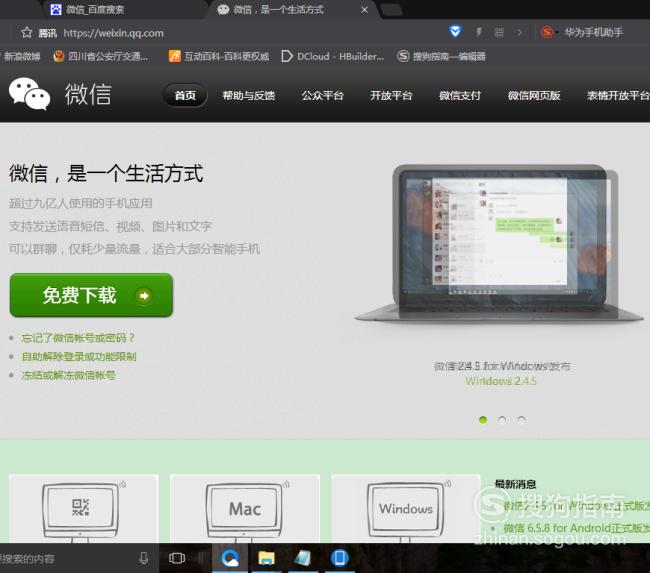Open 微信网页版 navigation item
This screenshot has width=650, height=573.
[534, 96]
